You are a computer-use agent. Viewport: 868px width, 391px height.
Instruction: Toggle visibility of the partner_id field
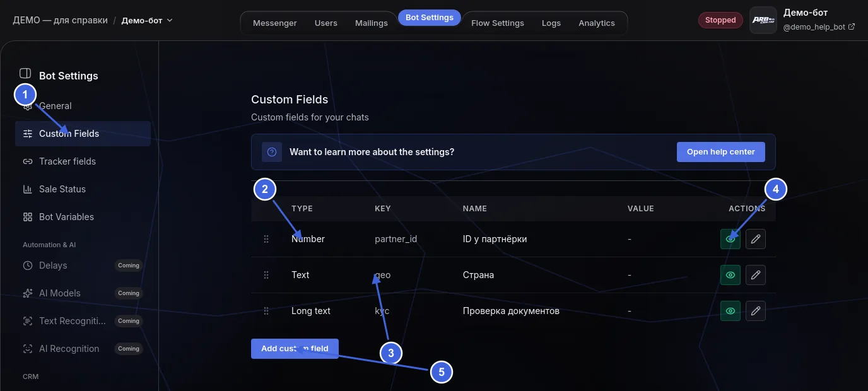coord(730,239)
